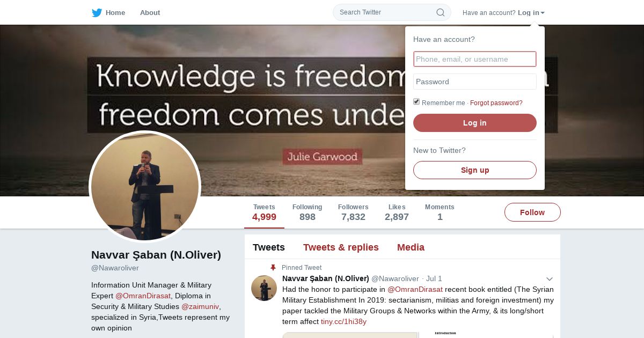644x338 pixels.
Task: Switch to Tweets & replies tab
Action: tap(341, 247)
